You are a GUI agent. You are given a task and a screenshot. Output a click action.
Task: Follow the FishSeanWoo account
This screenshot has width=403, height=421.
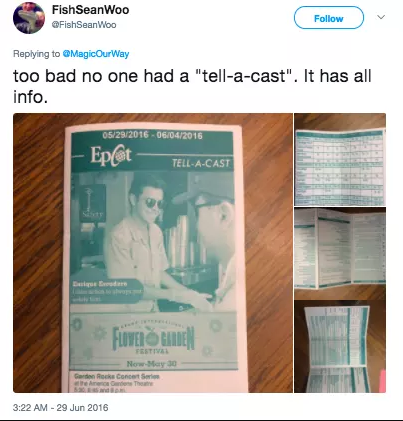coord(329,18)
